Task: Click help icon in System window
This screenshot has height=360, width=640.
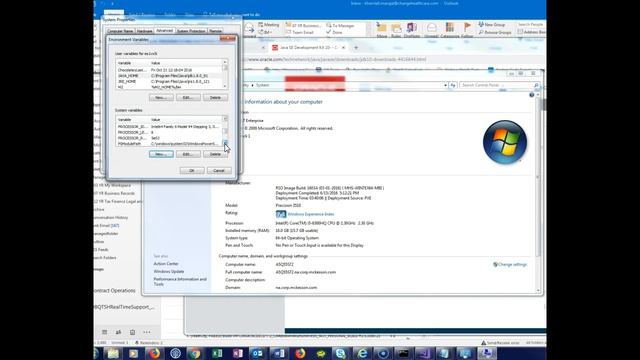Action: (531, 95)
